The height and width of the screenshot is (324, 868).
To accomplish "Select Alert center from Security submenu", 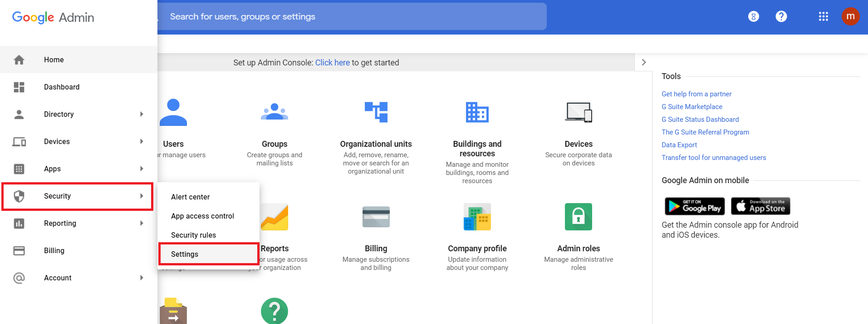I will click(x=209, y=197).
